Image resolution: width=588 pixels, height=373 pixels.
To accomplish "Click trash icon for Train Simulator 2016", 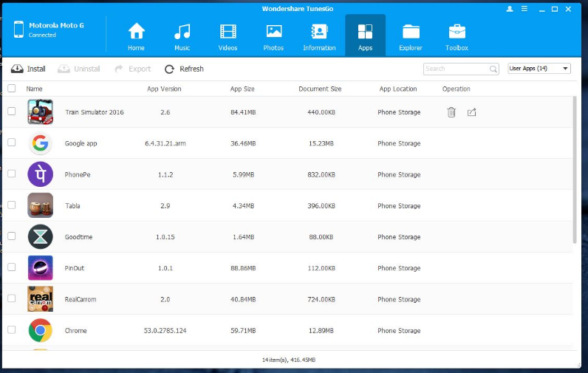I will [x=451, y=112].
